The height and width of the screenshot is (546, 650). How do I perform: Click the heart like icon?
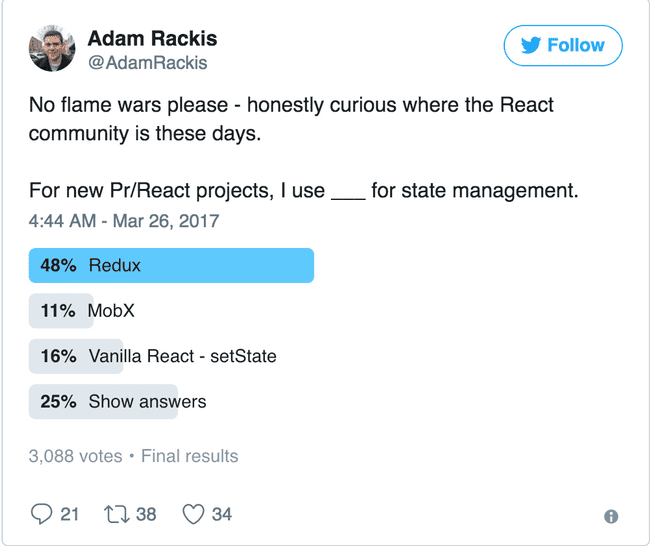click(x=193, y=514)
